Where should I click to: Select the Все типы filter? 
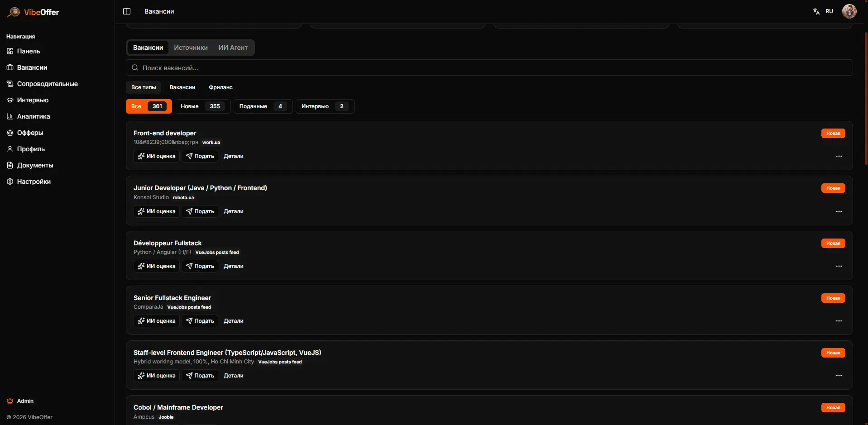pos(144,87)
